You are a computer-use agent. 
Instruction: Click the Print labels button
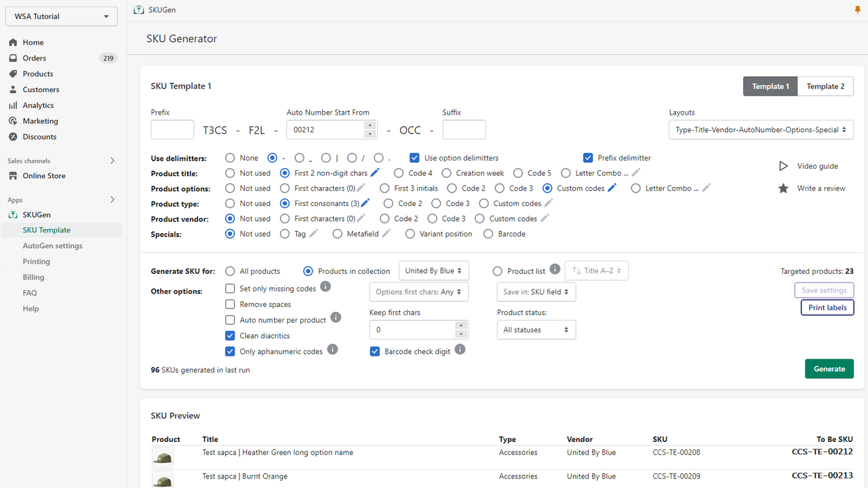tap(827, 308)
